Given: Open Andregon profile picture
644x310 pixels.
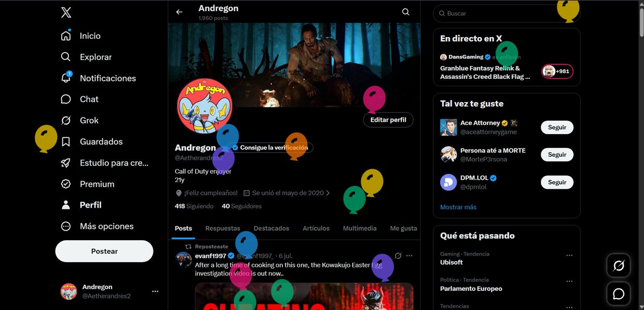Looking at the screenshot, I should [x=204, y=105].
